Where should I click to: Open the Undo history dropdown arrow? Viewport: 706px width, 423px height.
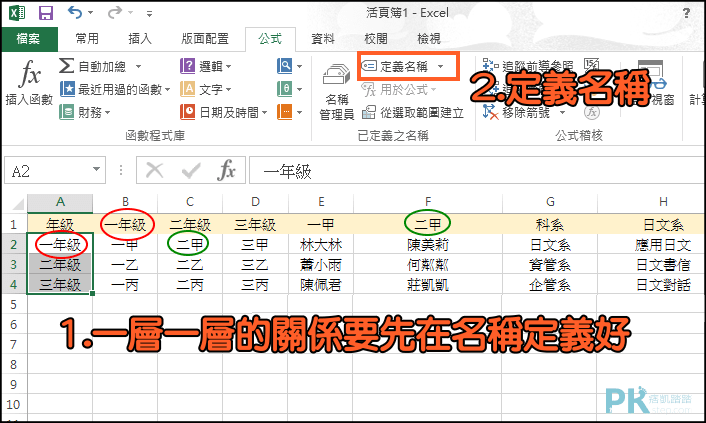pos(91,13)
